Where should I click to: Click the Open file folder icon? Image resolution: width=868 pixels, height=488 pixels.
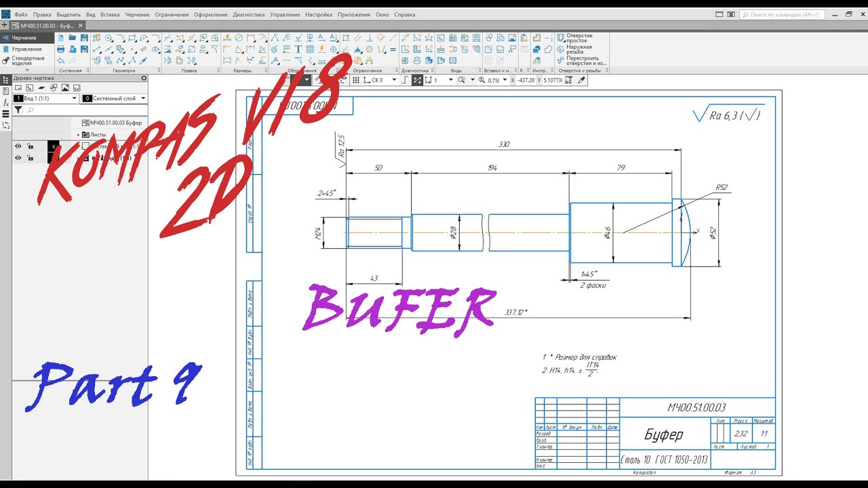click(x=72, y=37)
